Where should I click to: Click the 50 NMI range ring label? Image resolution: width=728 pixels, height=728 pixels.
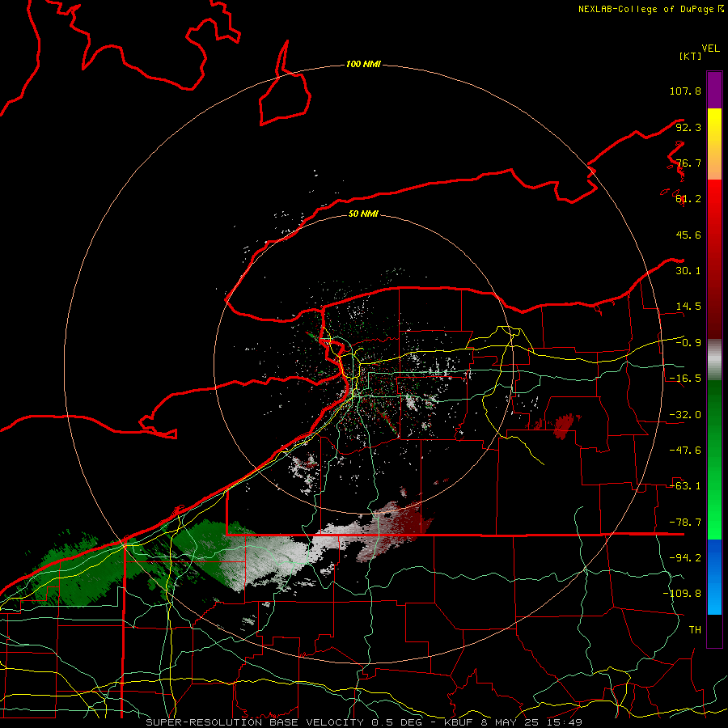click(x=363, y=214)
